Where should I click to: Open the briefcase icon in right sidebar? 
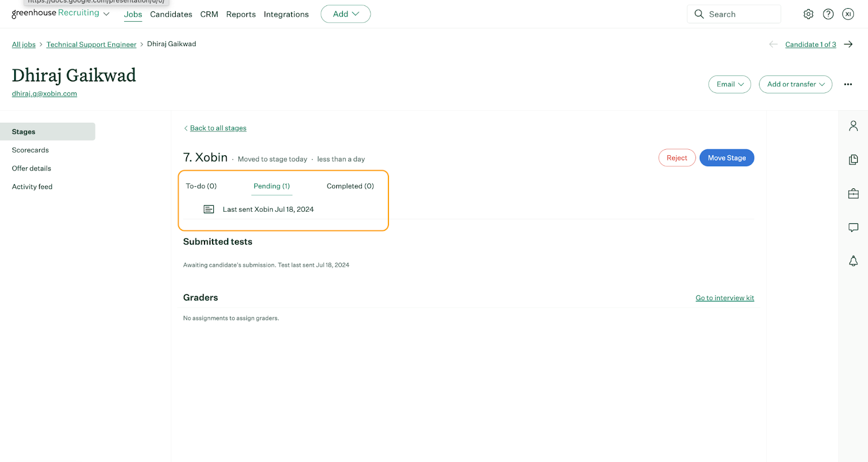click(853, 193)
